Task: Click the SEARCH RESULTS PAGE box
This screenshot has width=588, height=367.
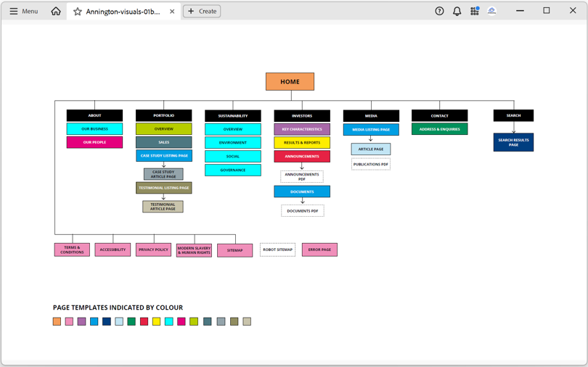Action: [513, 142]
